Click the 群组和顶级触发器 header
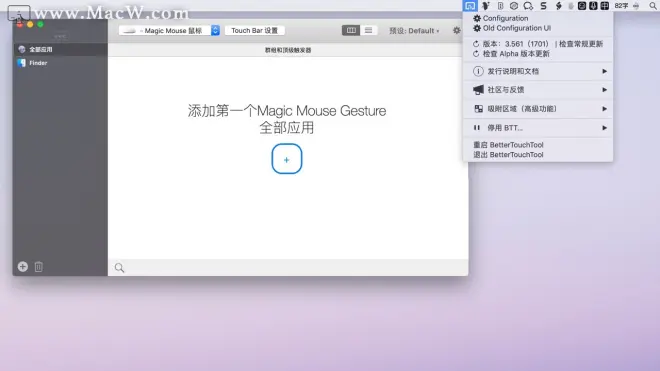Image resolution: width=660 pixels, height=371 pixels. pos(288,50)
